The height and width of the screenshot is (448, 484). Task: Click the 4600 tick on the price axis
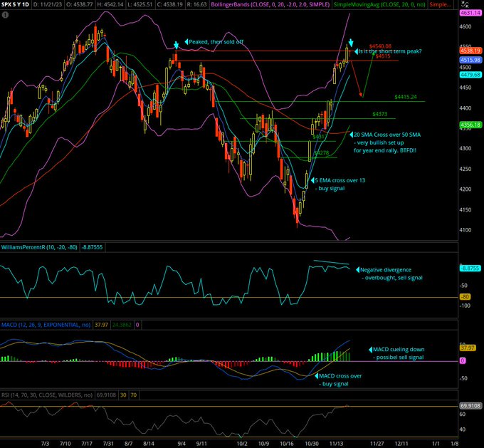click(x=465, y=27)
